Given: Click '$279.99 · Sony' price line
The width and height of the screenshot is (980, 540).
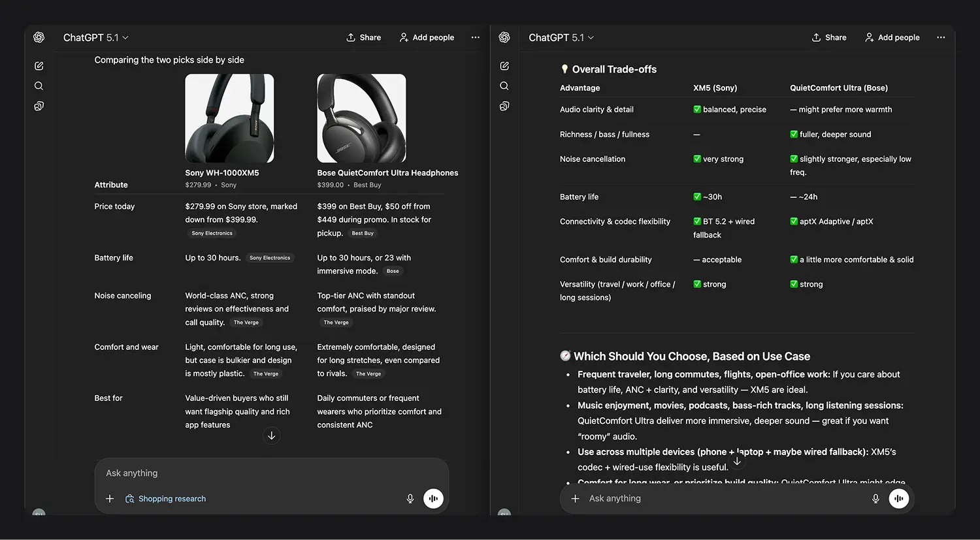Looking at the screenshot, I should click(210, 185).
